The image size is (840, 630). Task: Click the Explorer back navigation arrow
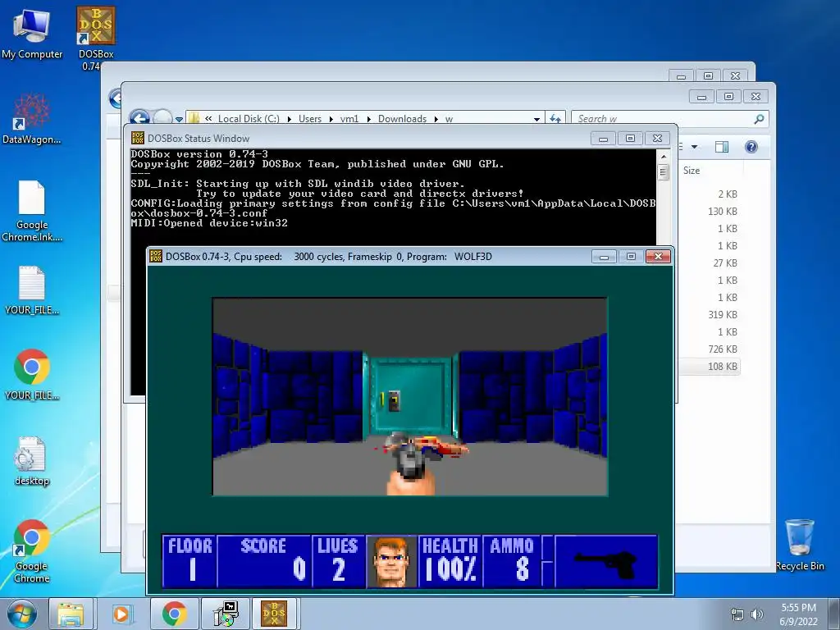click(139, 118)
